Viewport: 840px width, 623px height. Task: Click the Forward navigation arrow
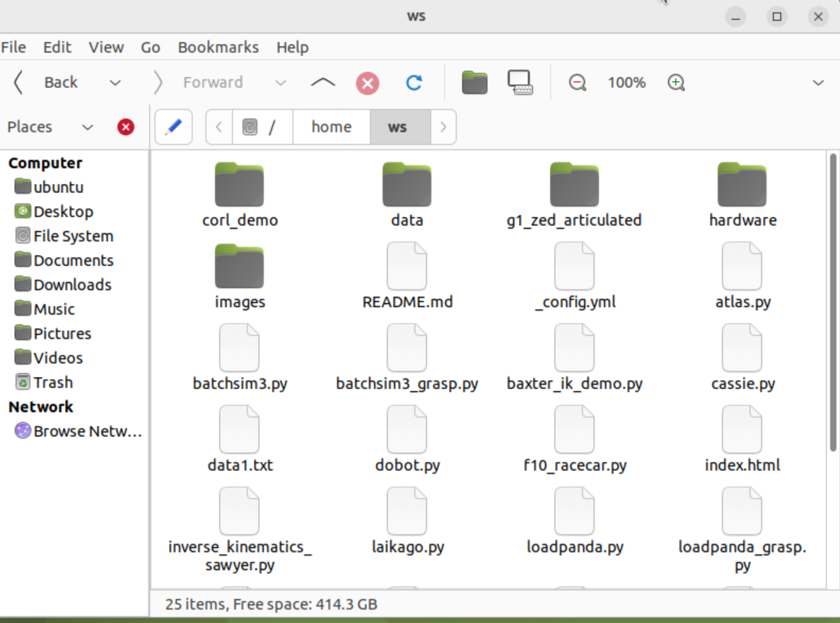click(158, 83)
